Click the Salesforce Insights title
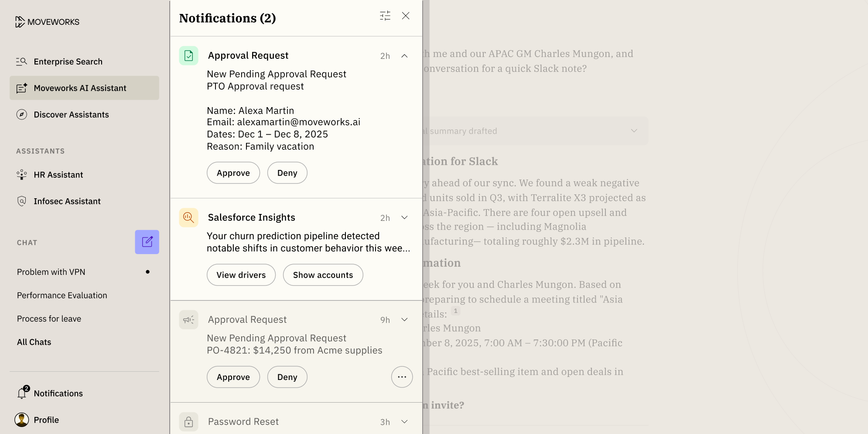This screenshot has height=434, width=868. click(x=252, y=217)
